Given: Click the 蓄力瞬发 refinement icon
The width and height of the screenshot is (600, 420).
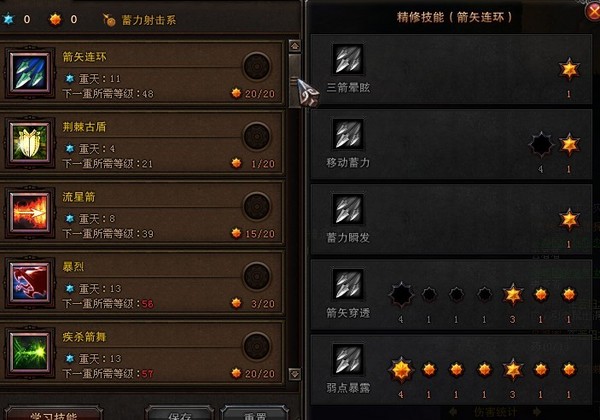Looking at the screenshot, I should click(348, 209).
